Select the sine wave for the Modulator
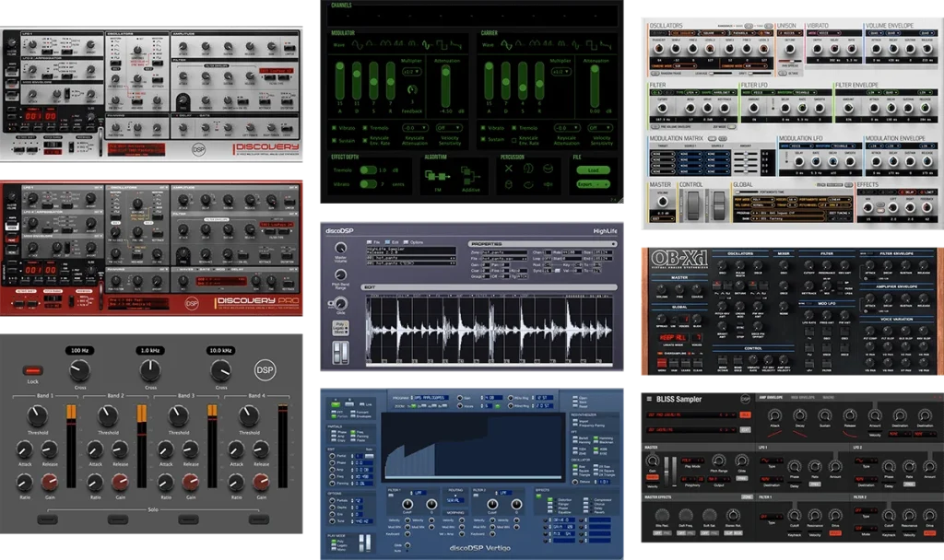Image resolution: width=944 pixels, height=560 pixels. 357,43
